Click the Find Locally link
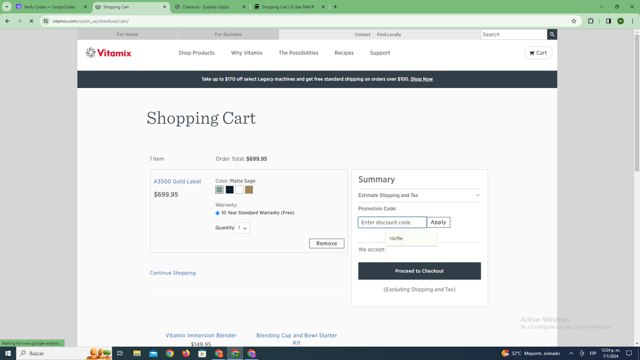This screenshot has height=360, width=640. (x=389, y=35)
